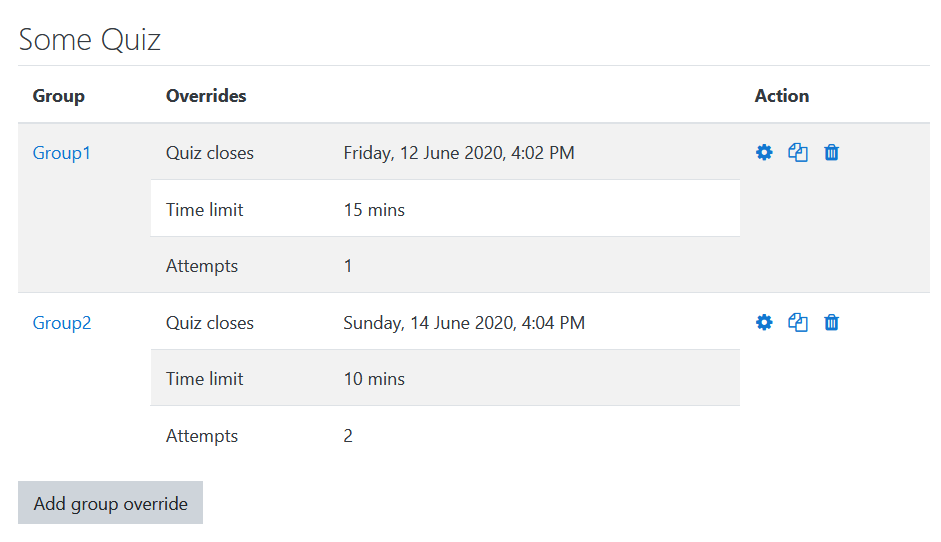
Task: Edit Group1 override with gear icon
Action: click(764, 152)
